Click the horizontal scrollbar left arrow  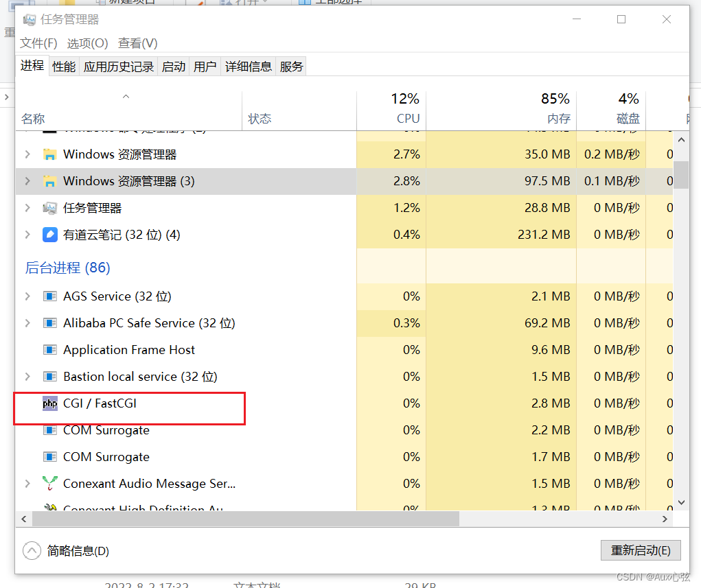(24, 519)
